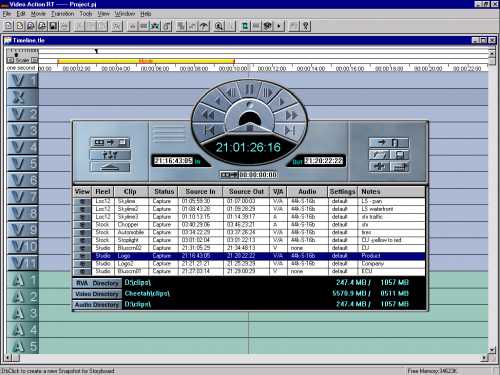Open the mixer sliders settings button

click(x=110, y=155)
